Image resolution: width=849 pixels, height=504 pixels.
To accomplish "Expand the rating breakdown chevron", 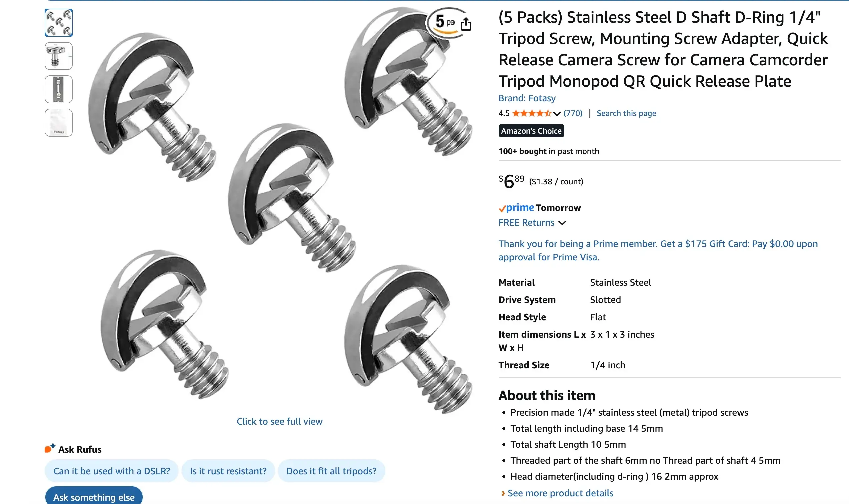I will [x=557, y=113].
